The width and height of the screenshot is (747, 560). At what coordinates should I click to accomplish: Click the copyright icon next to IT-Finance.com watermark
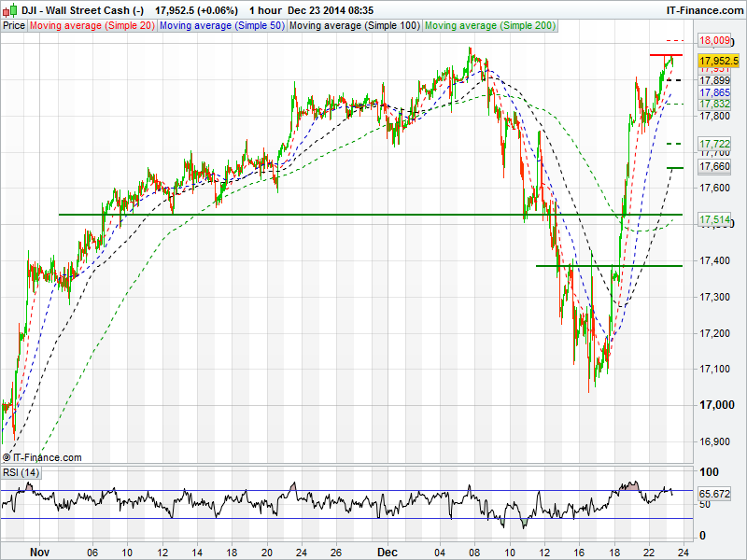(x=7, y=457)
